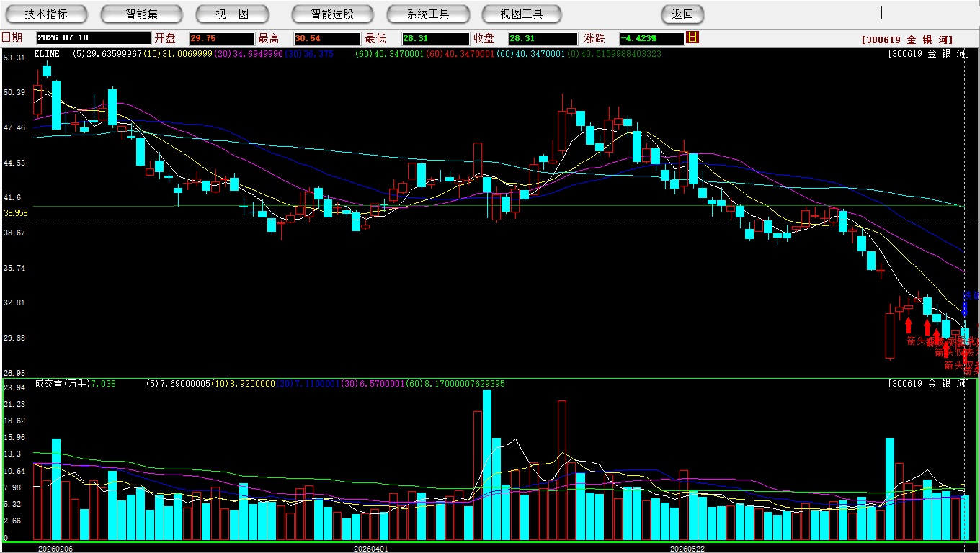
Task: Click the orange 日 daily period icon
Action: pos(693,37)
